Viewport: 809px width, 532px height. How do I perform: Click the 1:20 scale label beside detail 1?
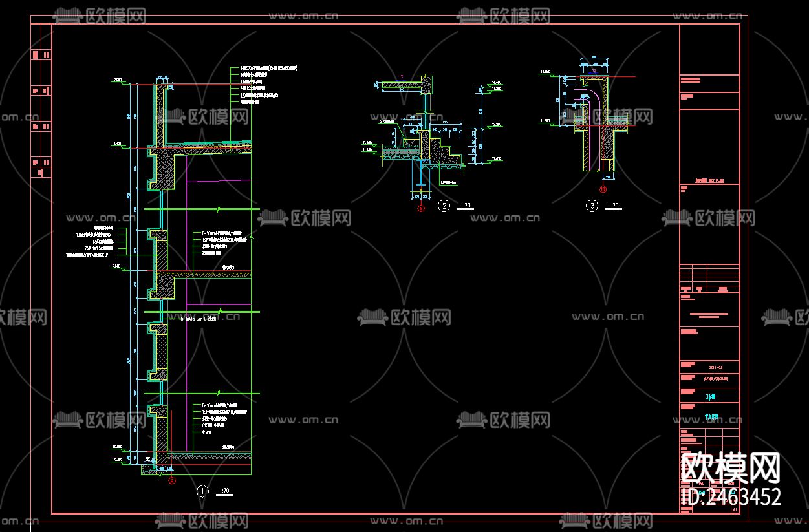pos(224,490)
